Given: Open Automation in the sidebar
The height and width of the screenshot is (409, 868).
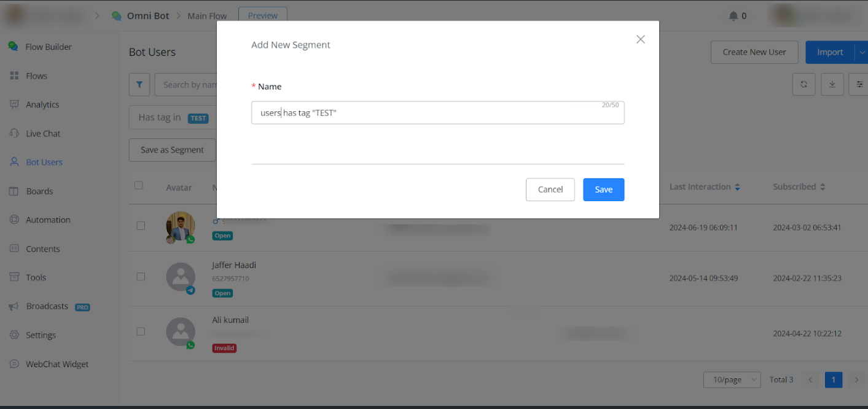Looking at the screenshot, I should tap(48, 220).
